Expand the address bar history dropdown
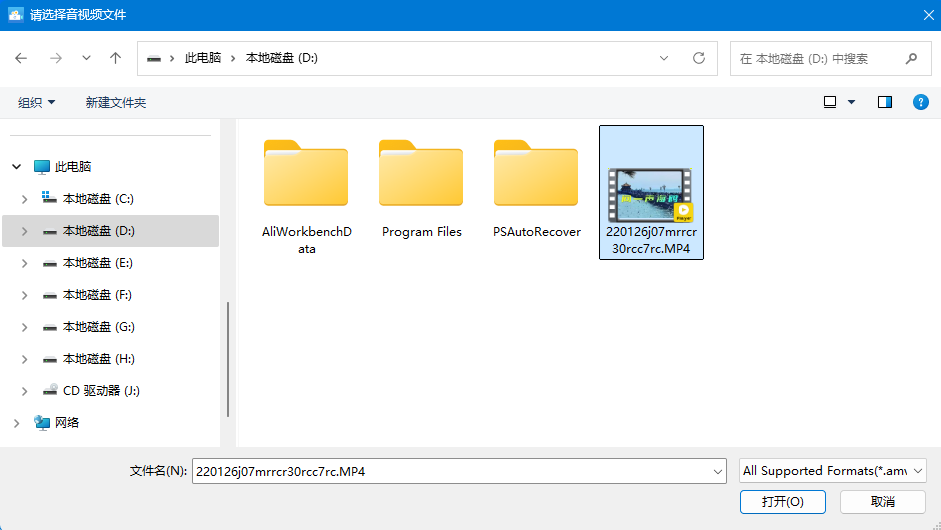 [664, 58]
